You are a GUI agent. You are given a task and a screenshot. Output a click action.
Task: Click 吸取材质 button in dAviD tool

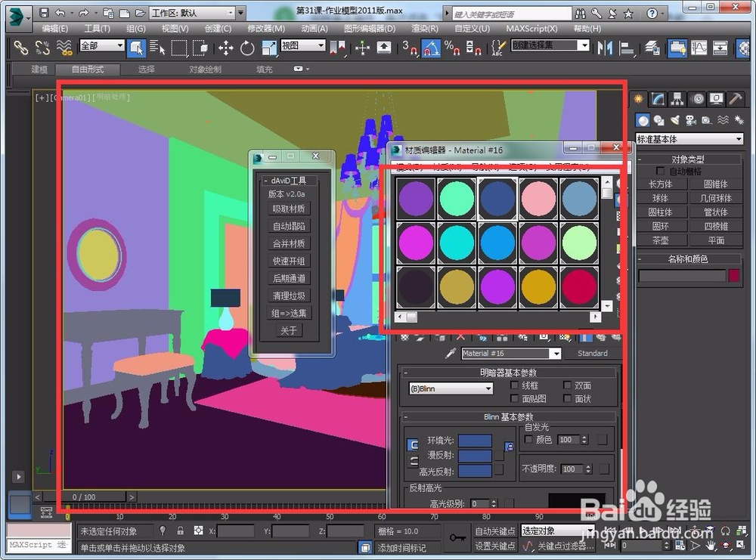289,209
